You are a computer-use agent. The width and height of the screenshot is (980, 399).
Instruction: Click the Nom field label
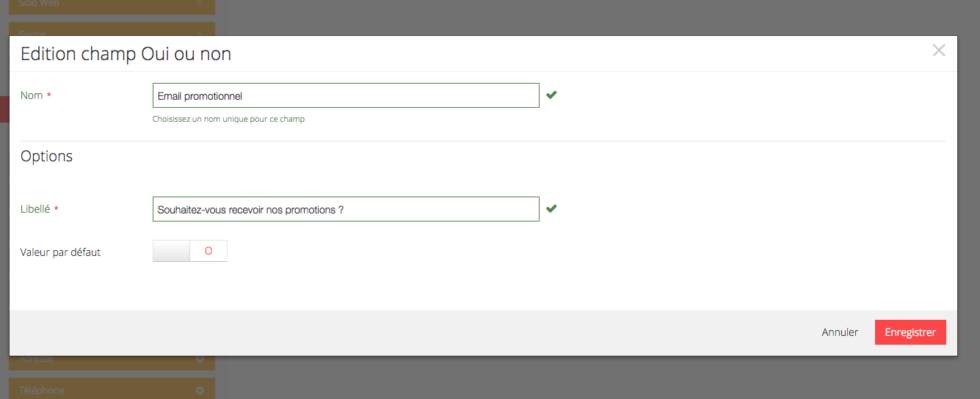point(32,95)
